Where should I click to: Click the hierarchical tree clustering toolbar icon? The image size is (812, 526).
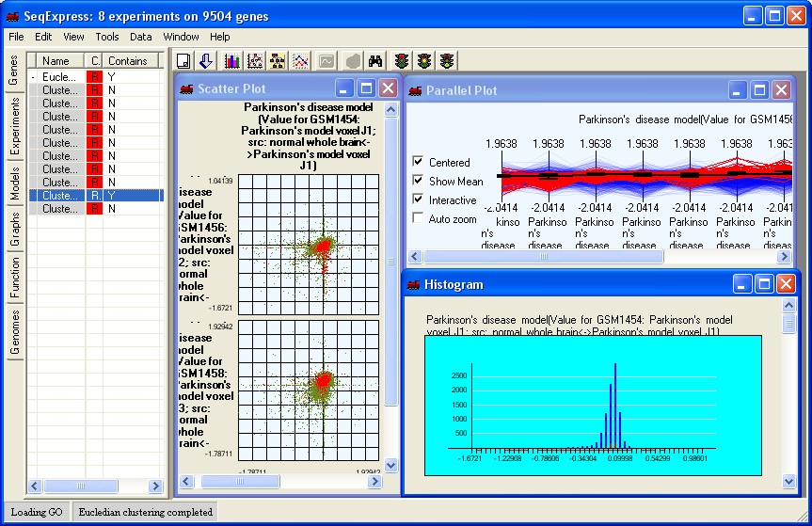click(278, 61)
